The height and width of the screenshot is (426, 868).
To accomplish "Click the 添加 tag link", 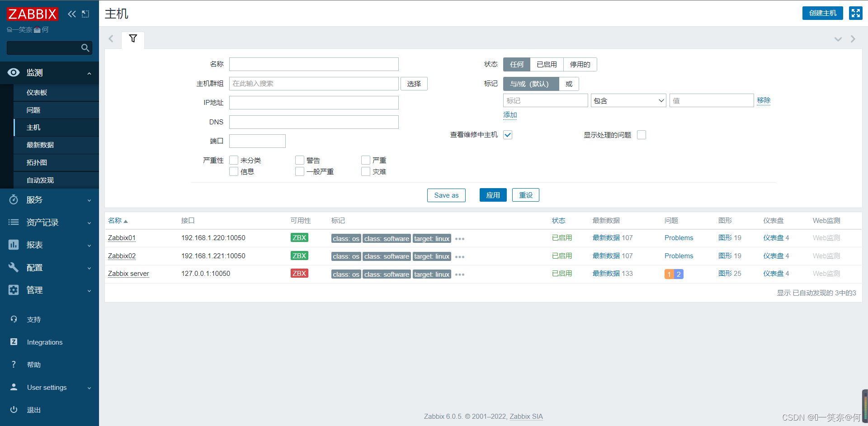I will pos(510,115).
